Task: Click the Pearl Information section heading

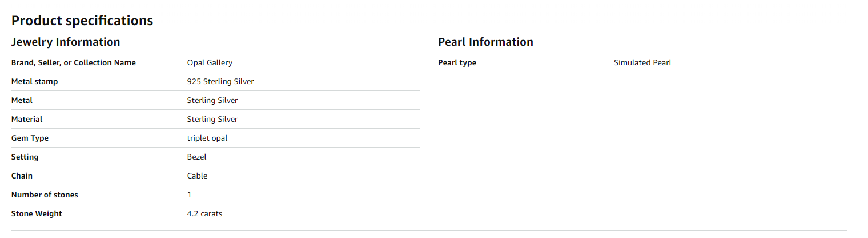Action: click(x=485, y=42)
